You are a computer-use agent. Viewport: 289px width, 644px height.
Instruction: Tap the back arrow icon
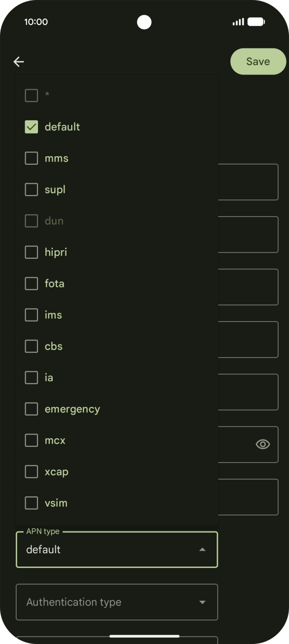pyautogui.click(x=19, y=62)
